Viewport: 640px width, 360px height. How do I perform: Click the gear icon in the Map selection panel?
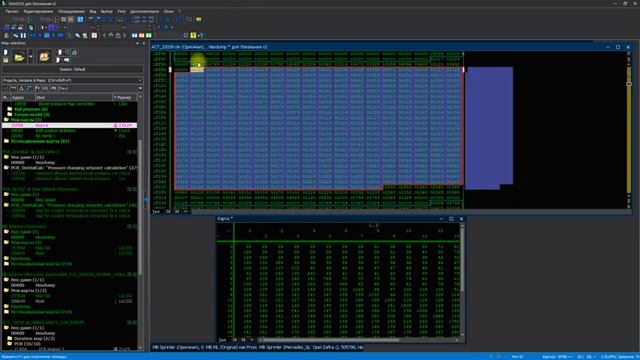coord(75,52)
